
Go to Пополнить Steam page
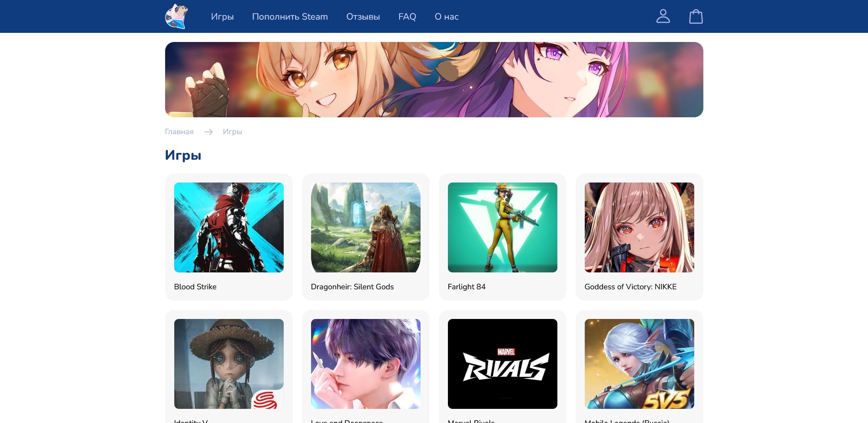pos(290,16)
